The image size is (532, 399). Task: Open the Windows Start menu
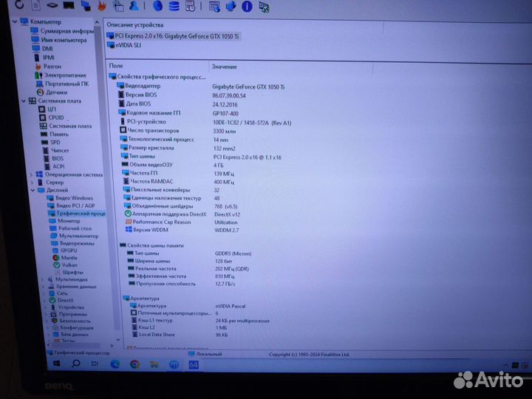pos(55,364)
